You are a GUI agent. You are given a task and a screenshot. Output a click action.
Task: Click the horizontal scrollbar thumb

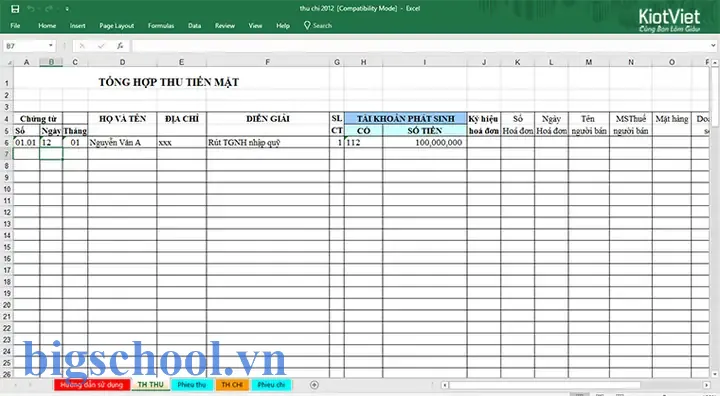pos(545,385)
